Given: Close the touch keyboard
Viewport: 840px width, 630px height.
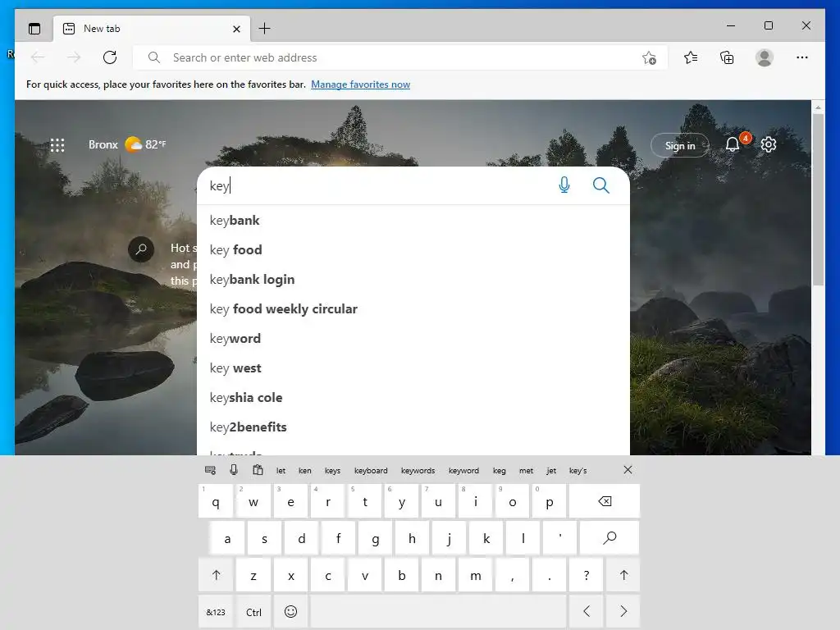Looking at the screenshot, I should 628,470.
